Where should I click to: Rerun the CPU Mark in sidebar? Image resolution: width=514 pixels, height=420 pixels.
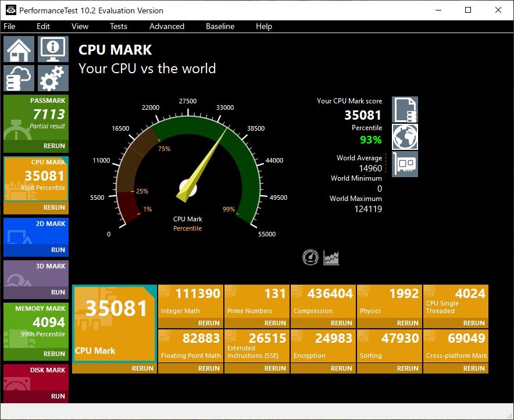coord(54,207)
